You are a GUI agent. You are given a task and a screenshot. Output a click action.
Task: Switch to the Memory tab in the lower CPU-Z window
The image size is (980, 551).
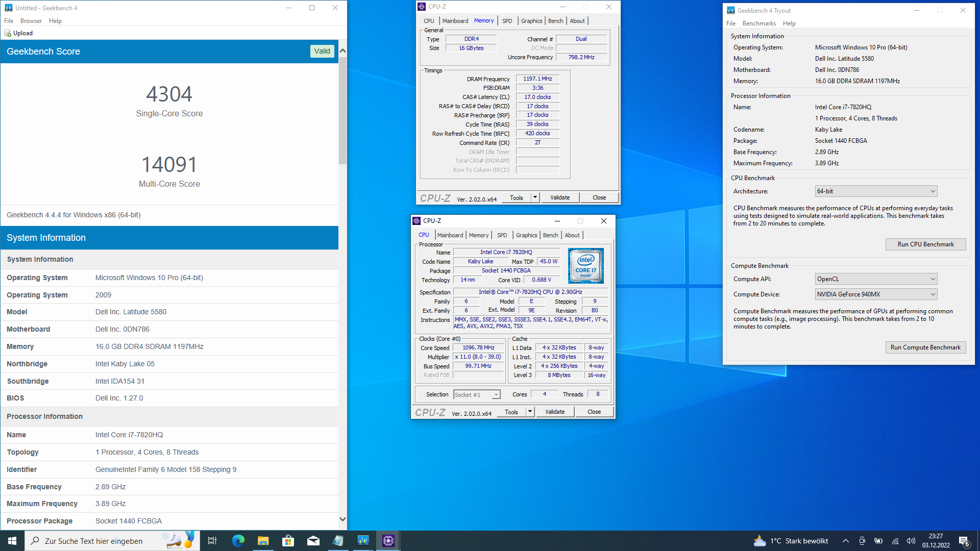tap(479, 235)
